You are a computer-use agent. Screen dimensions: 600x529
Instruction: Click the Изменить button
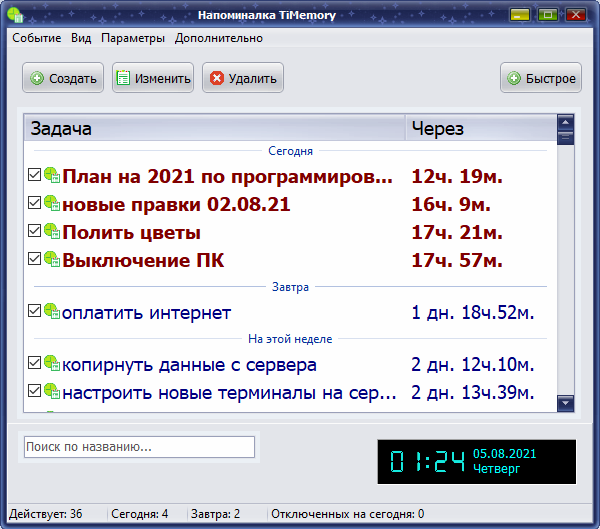(x=153, y=78)
